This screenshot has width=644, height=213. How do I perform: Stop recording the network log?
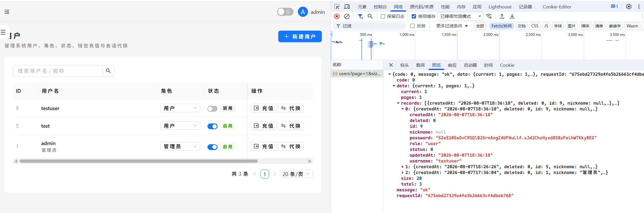pos(337,16)
